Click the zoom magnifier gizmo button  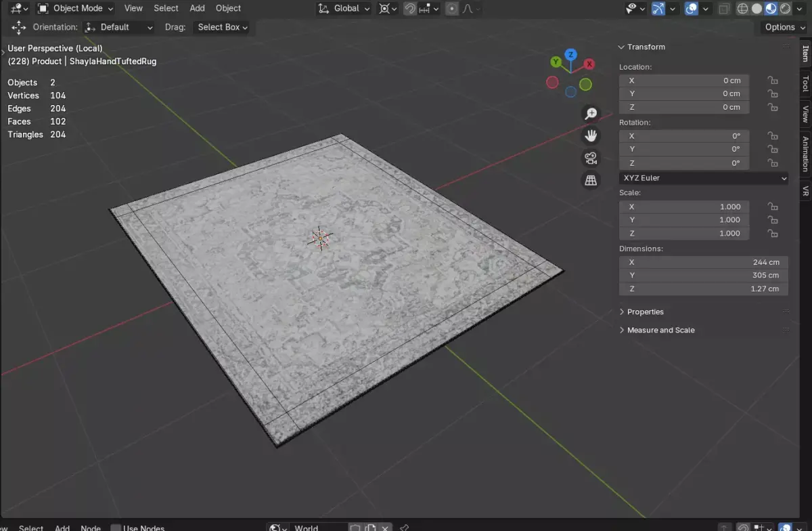(591, 114)
